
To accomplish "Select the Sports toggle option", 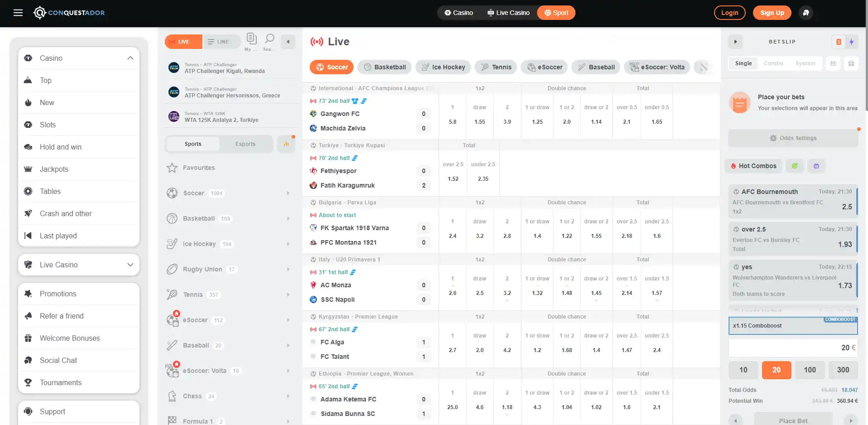I will tap(193, 144).
